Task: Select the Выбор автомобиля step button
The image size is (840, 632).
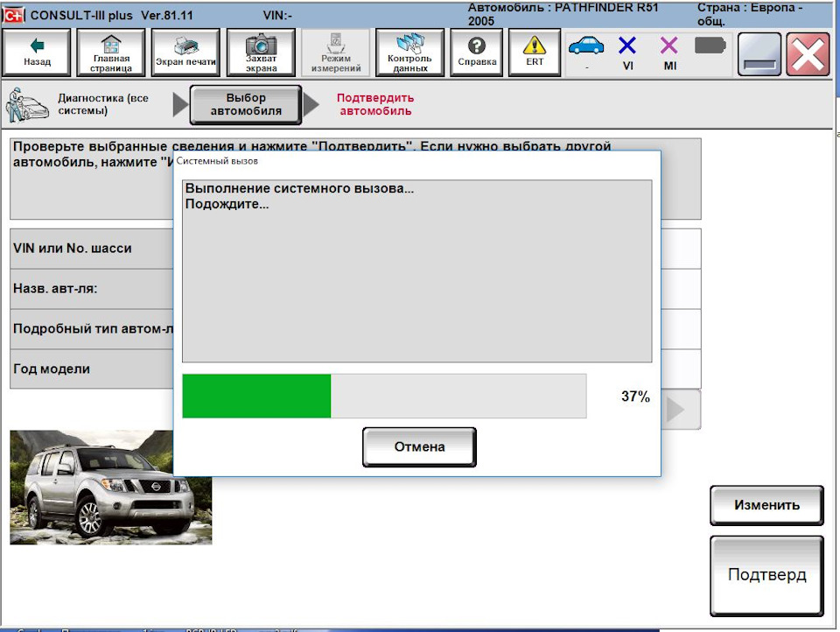Action: point(246,104)
